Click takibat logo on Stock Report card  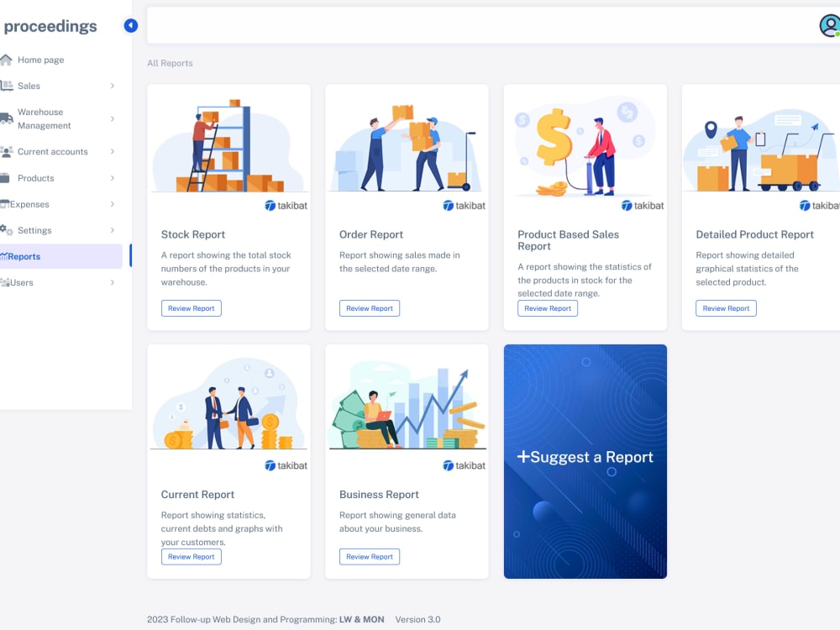click(x=286, y=205)
